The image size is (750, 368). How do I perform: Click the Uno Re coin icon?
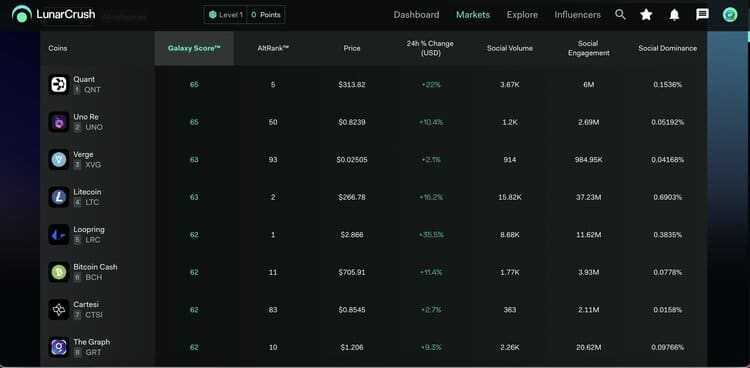(x=59, y=122)
